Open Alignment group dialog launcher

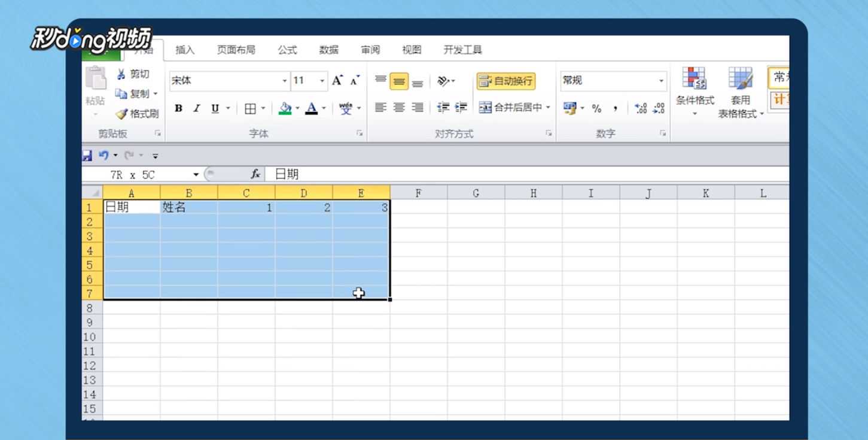(549, 133)
